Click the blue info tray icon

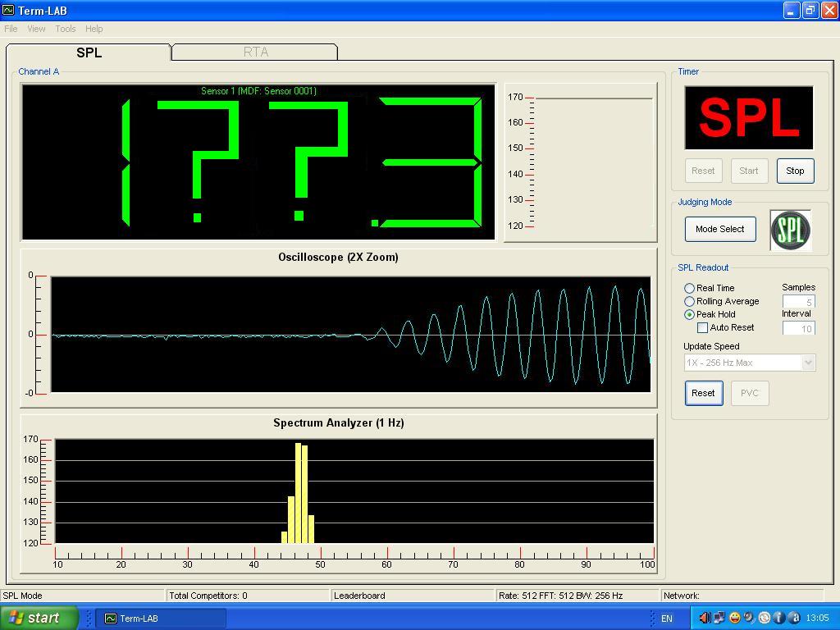click(x=779, y=618)
